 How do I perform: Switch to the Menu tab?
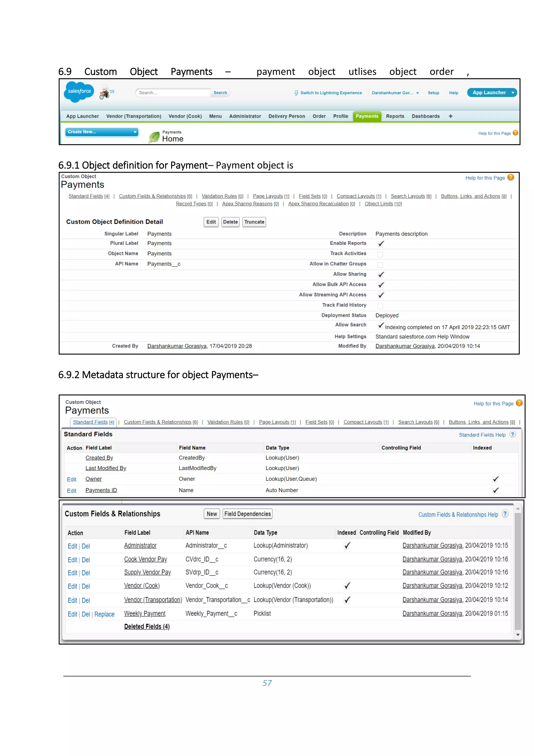point(215,116)
